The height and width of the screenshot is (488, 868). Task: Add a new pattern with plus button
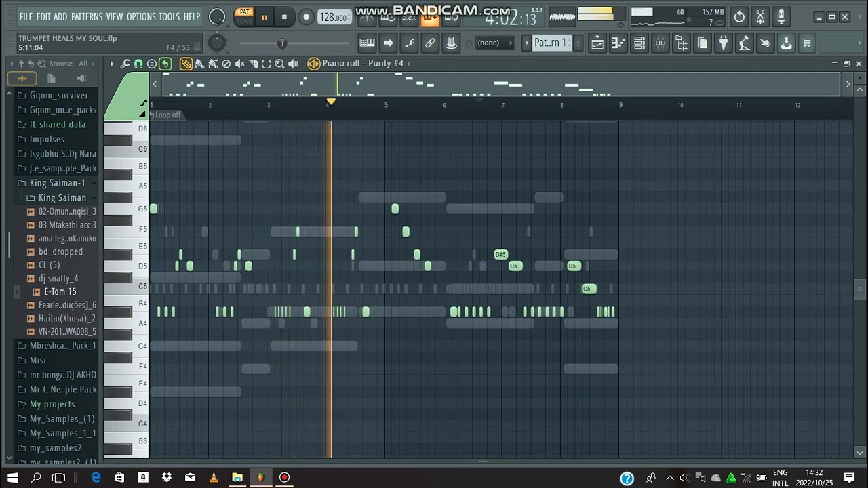(x=578, y=43)
